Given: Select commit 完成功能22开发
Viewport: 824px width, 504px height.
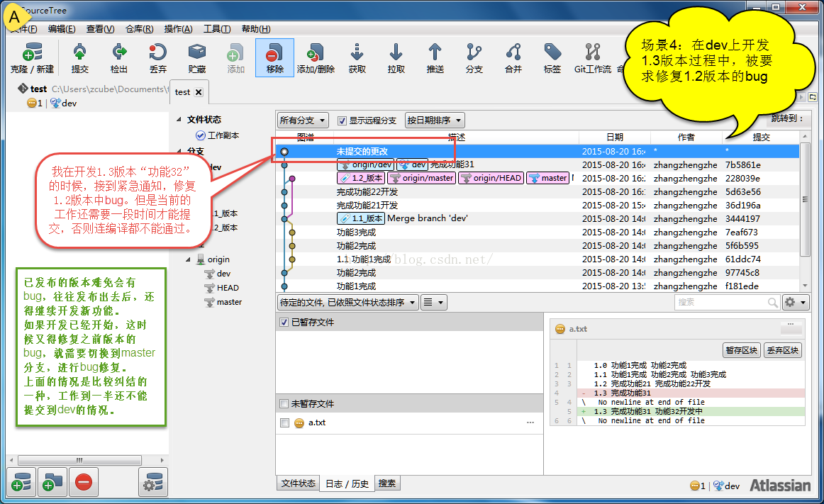Looking at the screenshot, I should pos(538,192).
